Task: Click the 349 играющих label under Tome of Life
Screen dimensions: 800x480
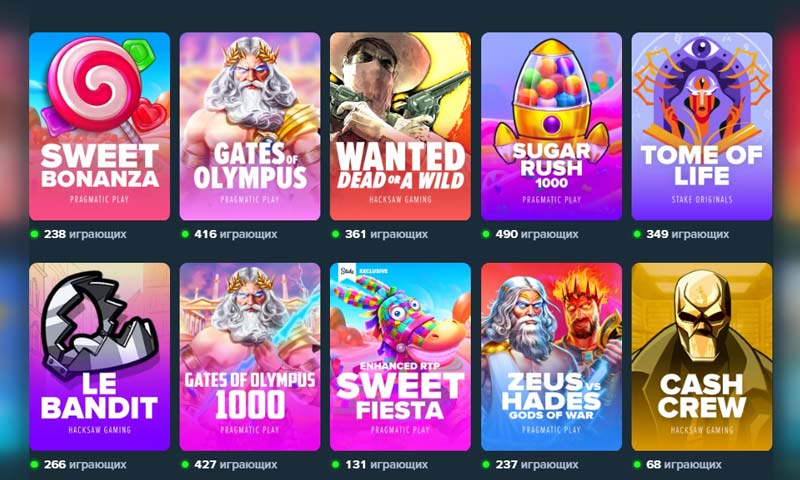Action: [x=688, y=234]
